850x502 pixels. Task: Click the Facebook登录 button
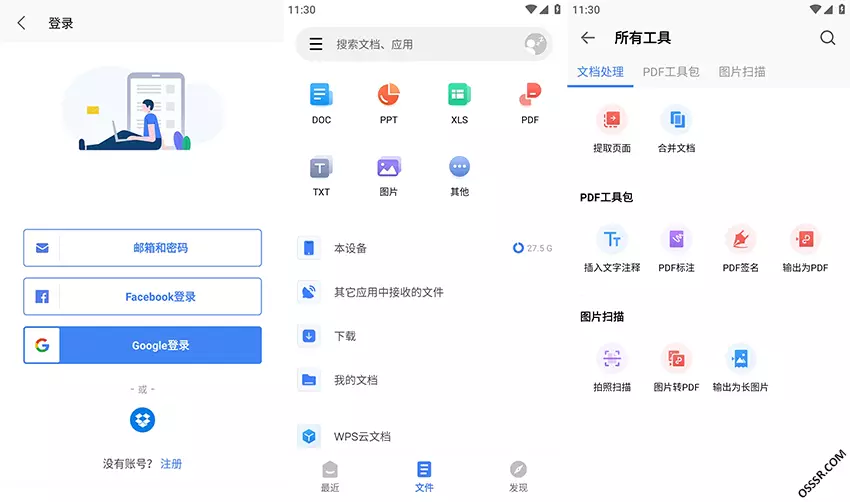(143, 297)
